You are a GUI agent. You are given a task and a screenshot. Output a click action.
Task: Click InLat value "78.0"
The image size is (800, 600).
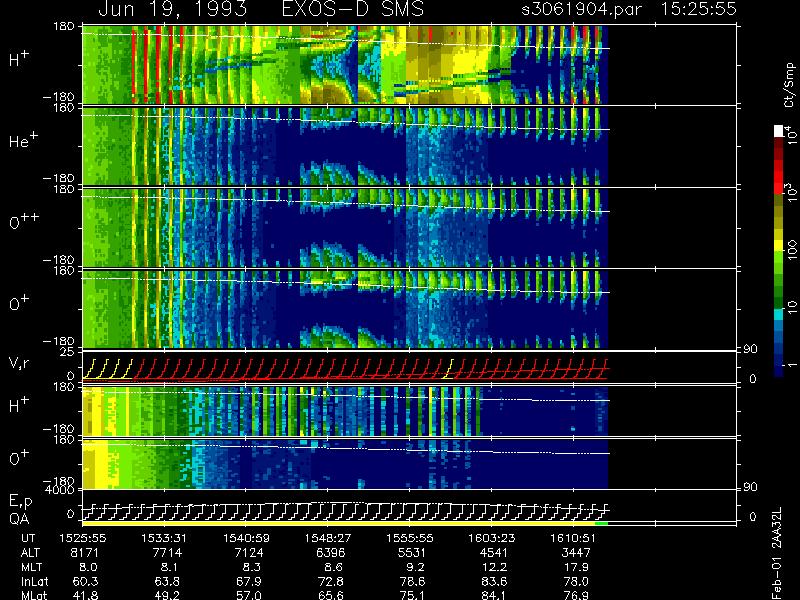[576, 582]
